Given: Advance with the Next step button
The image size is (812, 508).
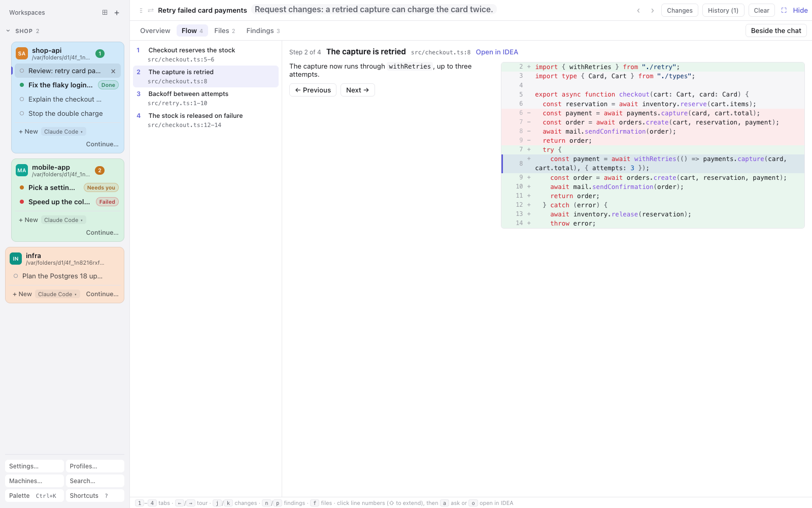Looking at the screenshot, I should click(357, 90).
